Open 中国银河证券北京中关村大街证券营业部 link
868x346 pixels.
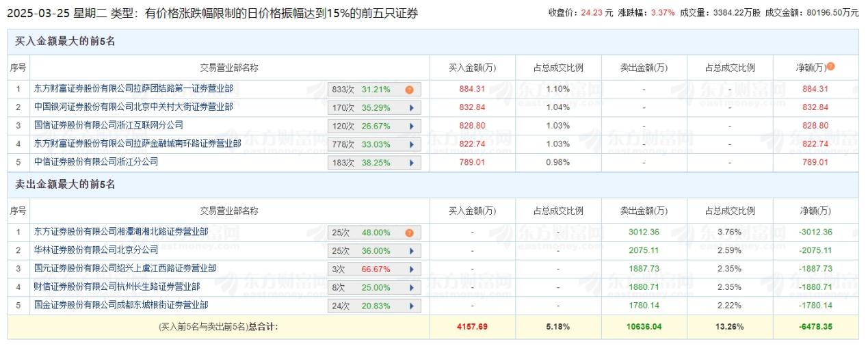[x=133, y=107]
